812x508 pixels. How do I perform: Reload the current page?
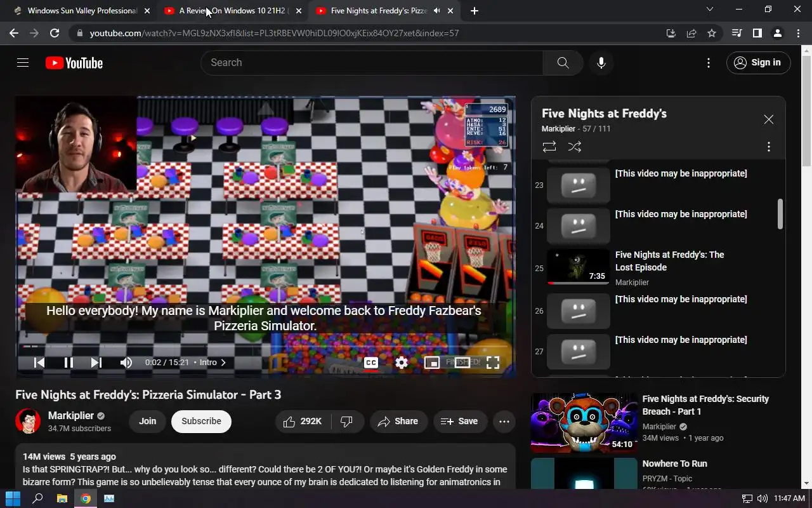55,33
